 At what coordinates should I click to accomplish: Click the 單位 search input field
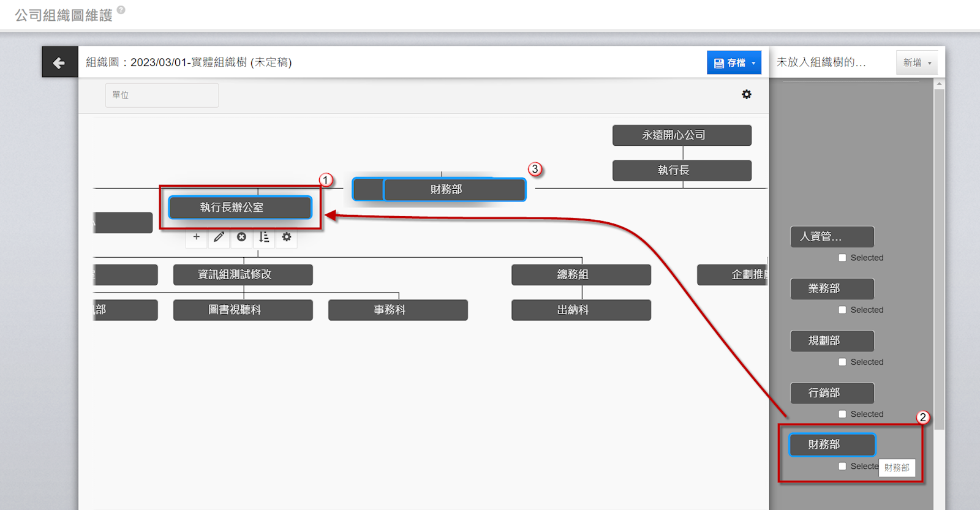[162, 96]
